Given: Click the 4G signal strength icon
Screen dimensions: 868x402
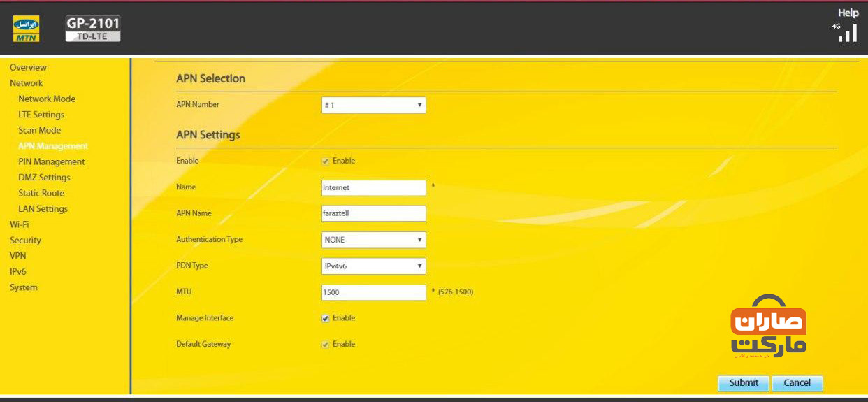Looking at the screenshot, I should tap(846, 33).
